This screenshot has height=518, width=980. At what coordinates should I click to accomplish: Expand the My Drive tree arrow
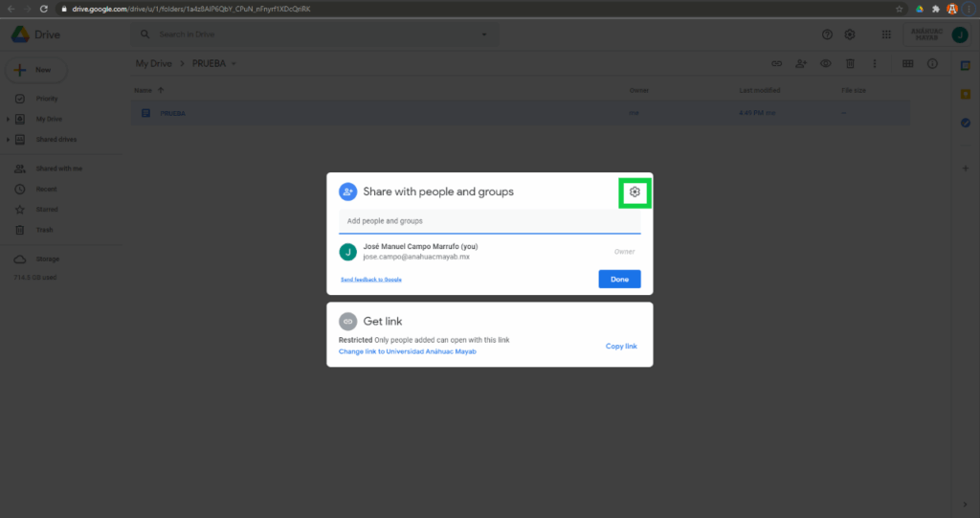point(8,119)
